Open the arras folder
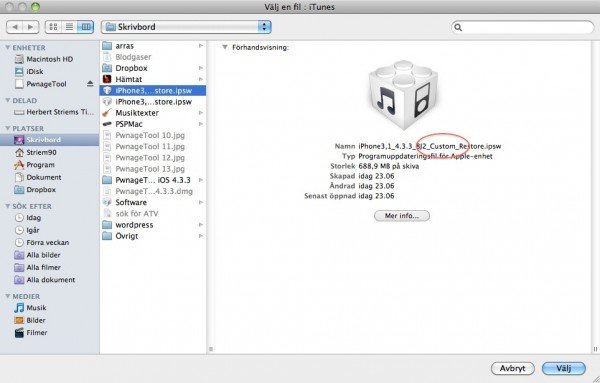The width and height of the screenshot is (600, 383). (x=153, y=46)
